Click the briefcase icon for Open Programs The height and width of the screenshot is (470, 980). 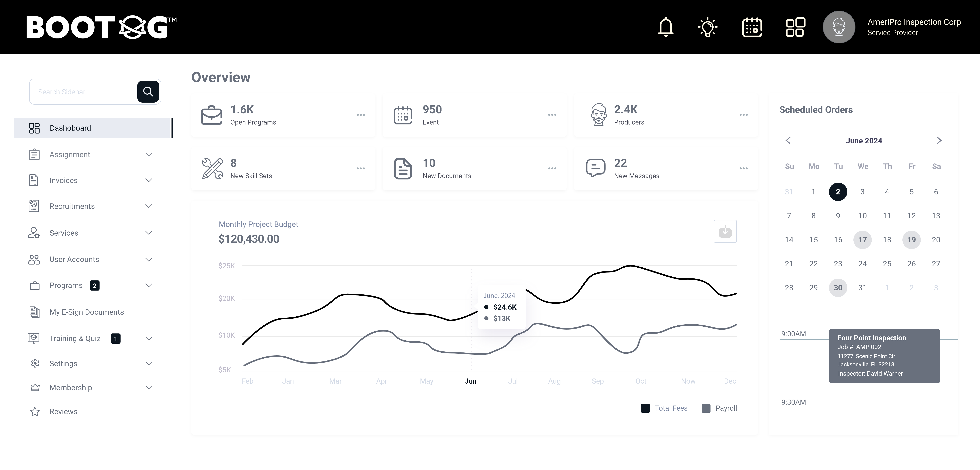(211, 115)
